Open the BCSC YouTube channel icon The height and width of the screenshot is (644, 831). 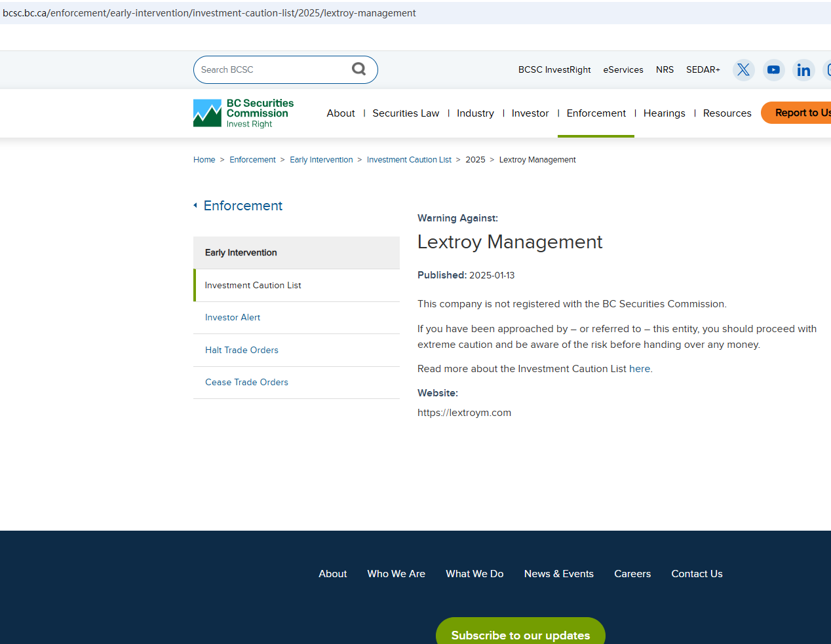[x=773, y=69]
